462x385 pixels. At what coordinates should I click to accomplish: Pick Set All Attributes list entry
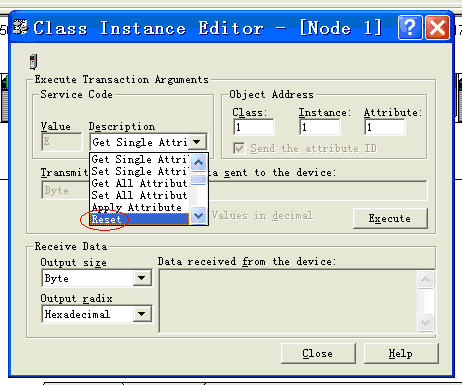pyautogui.click(x=139, y=195)
